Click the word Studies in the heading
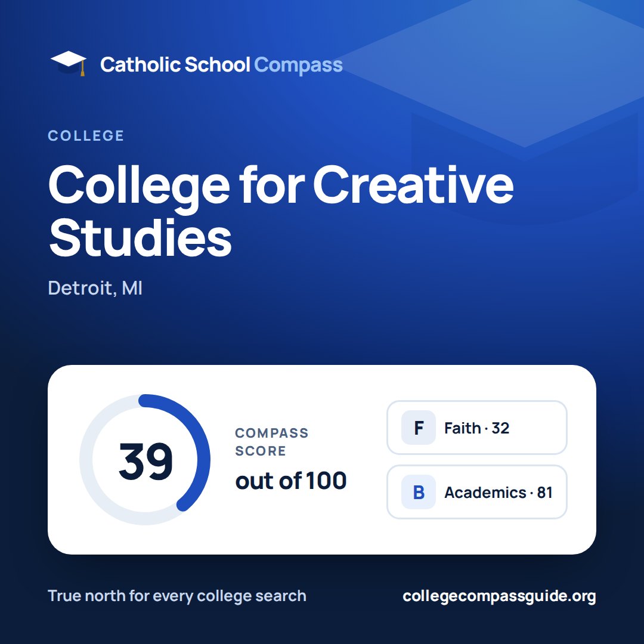The image size is (644, 644). [141, 238]
